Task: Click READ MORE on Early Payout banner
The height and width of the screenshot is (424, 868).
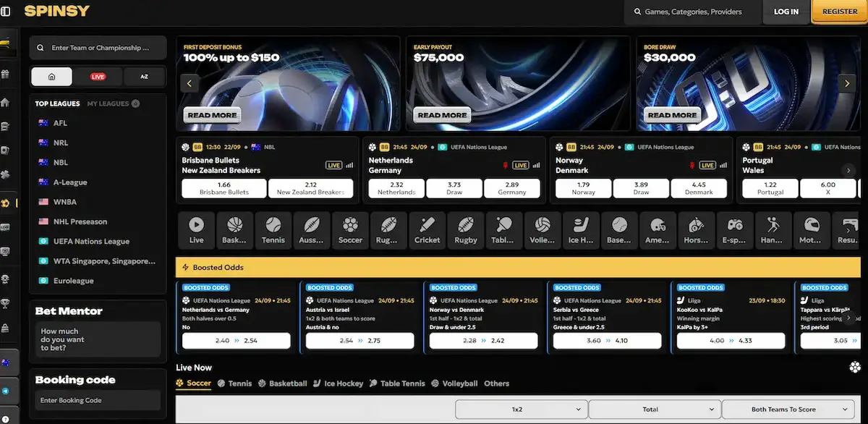Action: click(x=442, y=115)
